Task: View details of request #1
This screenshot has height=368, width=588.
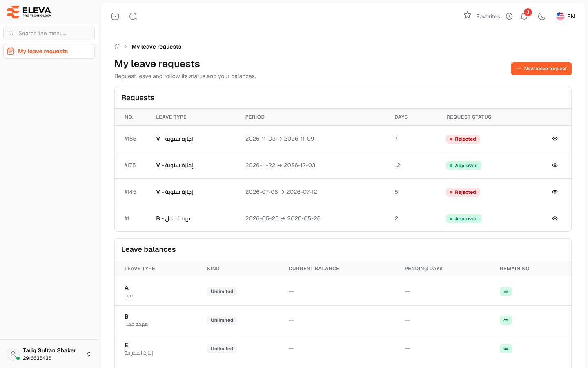Action: coord(555,218)
